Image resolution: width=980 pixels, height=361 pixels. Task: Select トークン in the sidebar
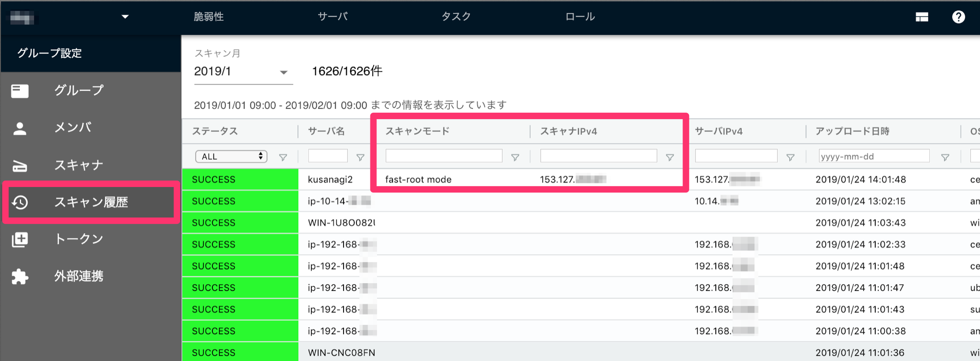click(x=79, y=239)
